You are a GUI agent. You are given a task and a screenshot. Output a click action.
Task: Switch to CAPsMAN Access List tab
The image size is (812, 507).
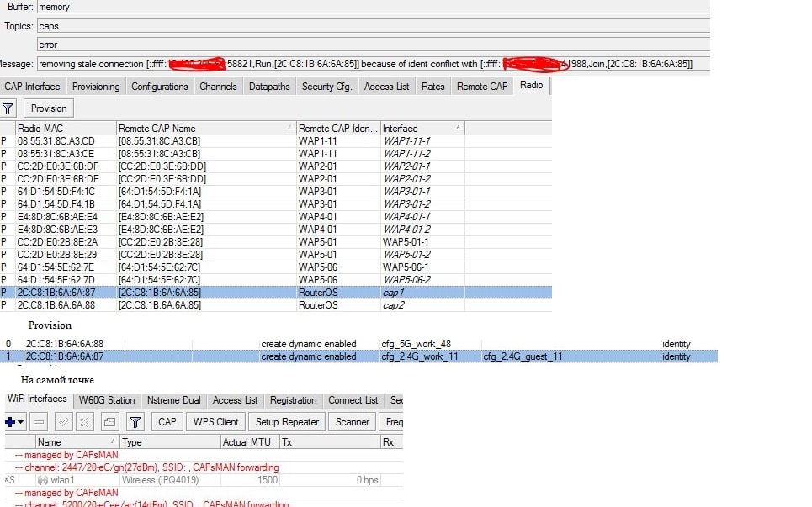tap(386, 87)
